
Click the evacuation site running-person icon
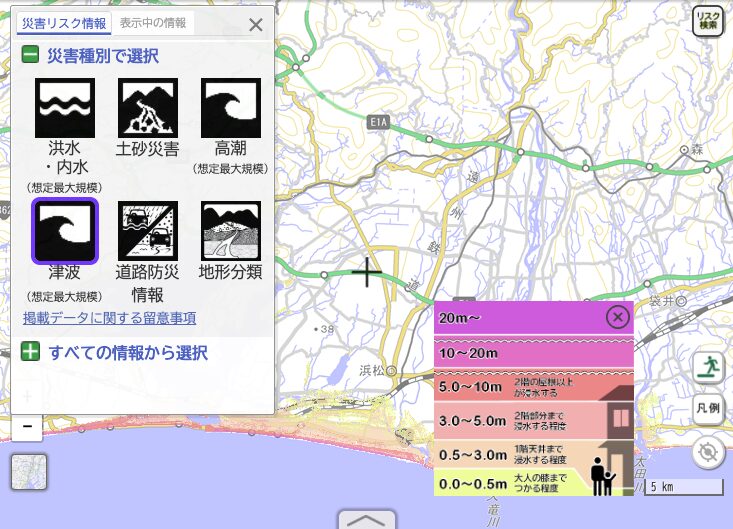click(x=708, y=367)
